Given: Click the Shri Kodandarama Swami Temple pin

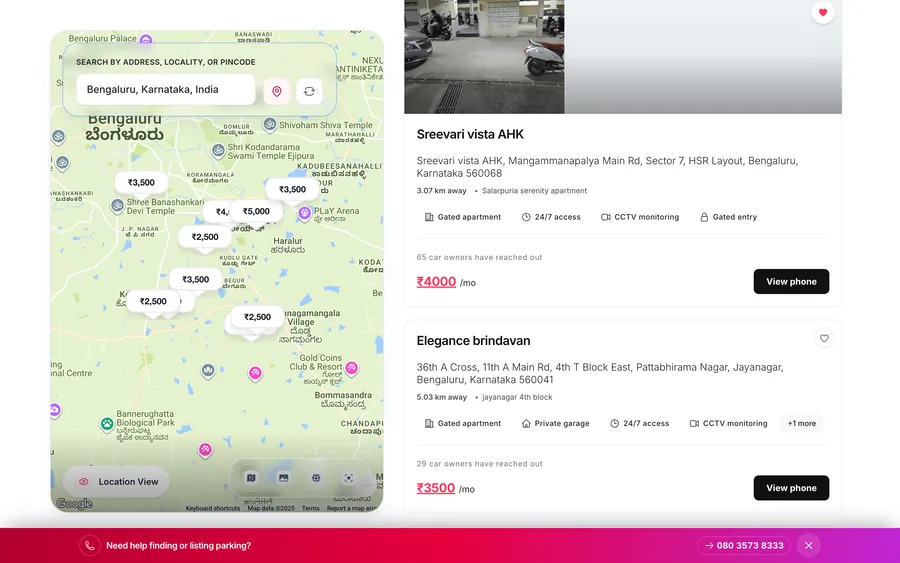Looking at the screenshot, I should click(218, 151).
